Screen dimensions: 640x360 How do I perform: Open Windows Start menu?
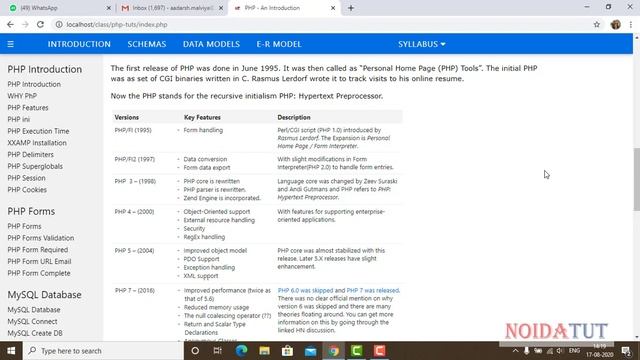click(x=11, y=351)
